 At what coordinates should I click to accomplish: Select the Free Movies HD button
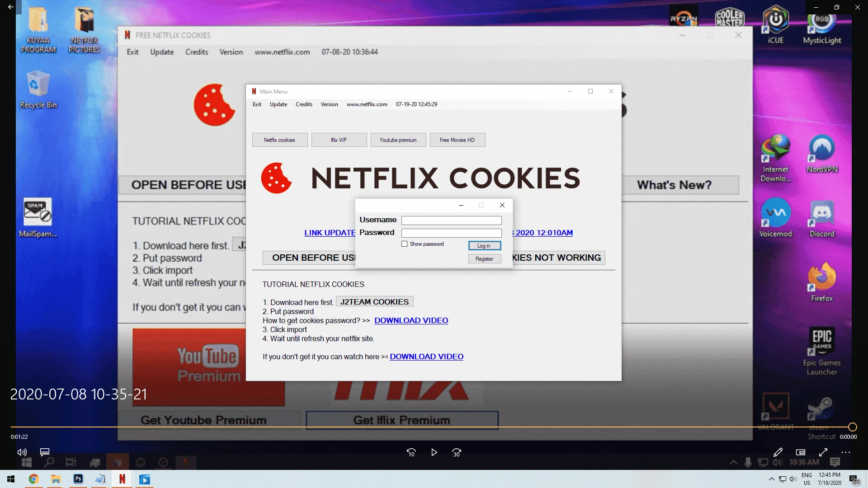457,140
